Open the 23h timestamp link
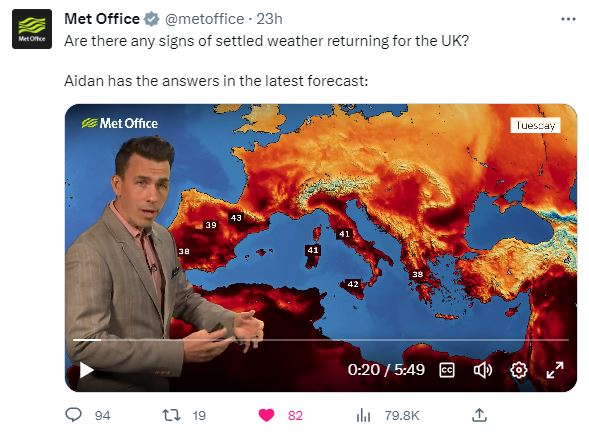Screen dimensions: 589x436 (269, 19)
